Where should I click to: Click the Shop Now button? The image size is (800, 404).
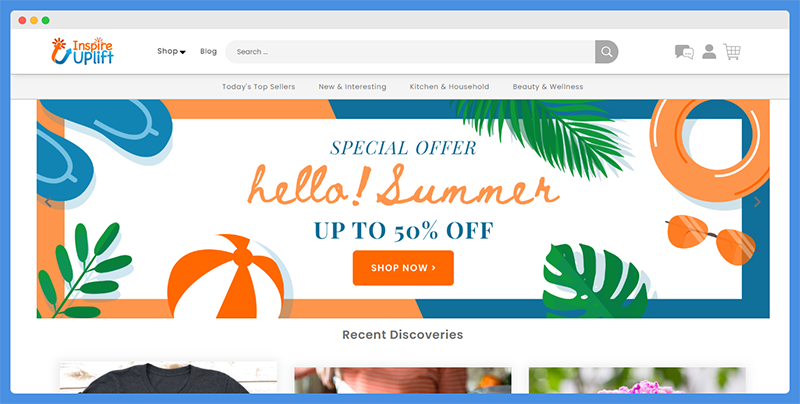[x=403, y=268]
